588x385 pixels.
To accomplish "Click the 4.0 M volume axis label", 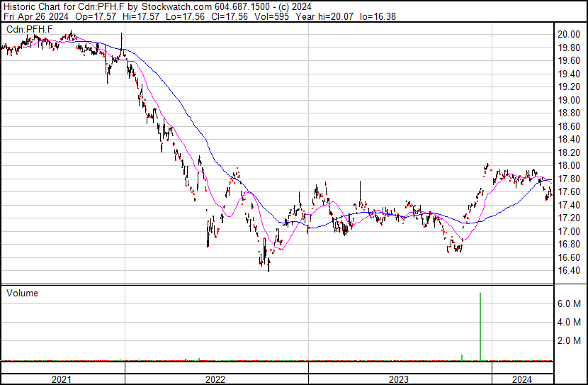I will click(x=569, y=322).
